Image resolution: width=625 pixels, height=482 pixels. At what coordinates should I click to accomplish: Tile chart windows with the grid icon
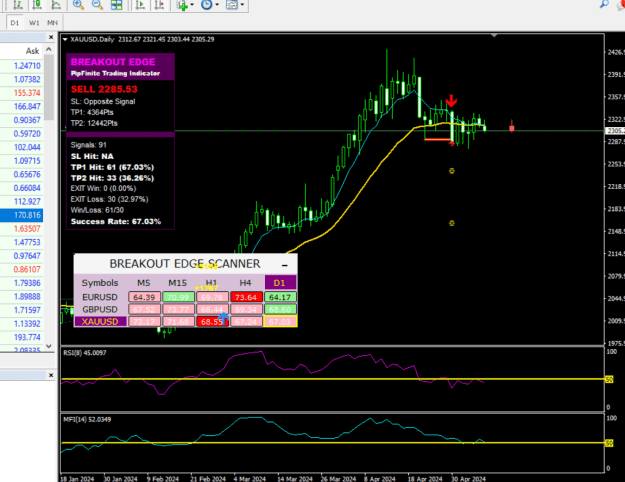116,5
